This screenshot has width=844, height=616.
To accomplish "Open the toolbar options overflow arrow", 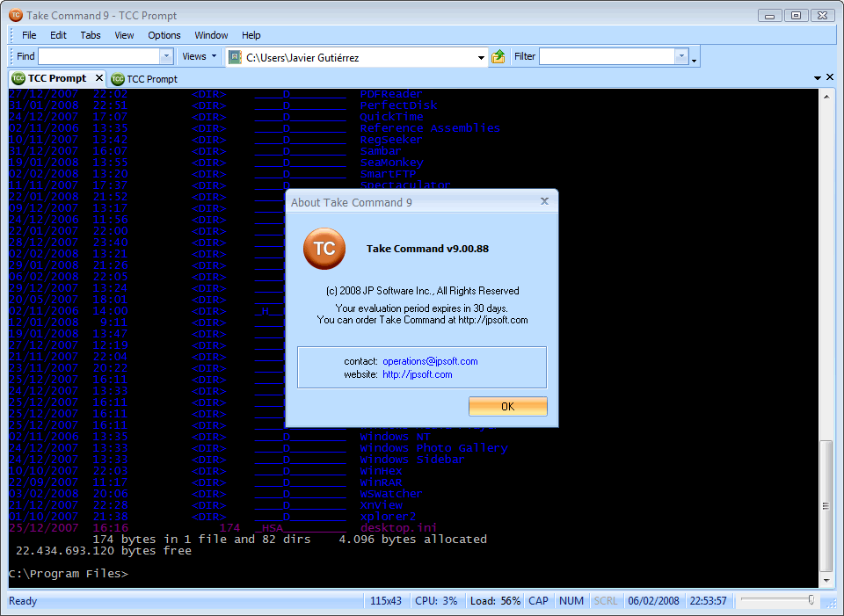I will 694,61.
